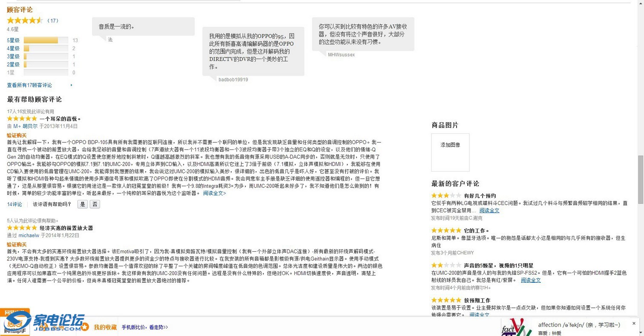Vote 是 for review helpfulness

(x=83, y=204)
